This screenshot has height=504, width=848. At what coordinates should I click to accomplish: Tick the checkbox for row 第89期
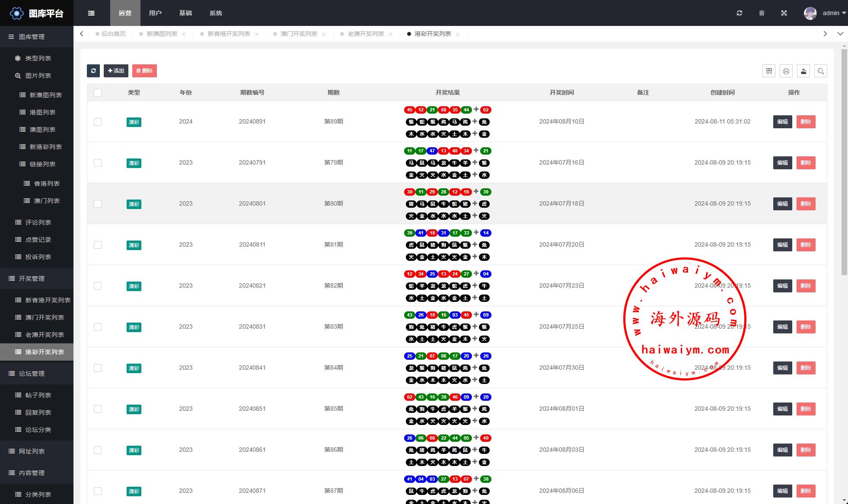(x=98, y=122)
